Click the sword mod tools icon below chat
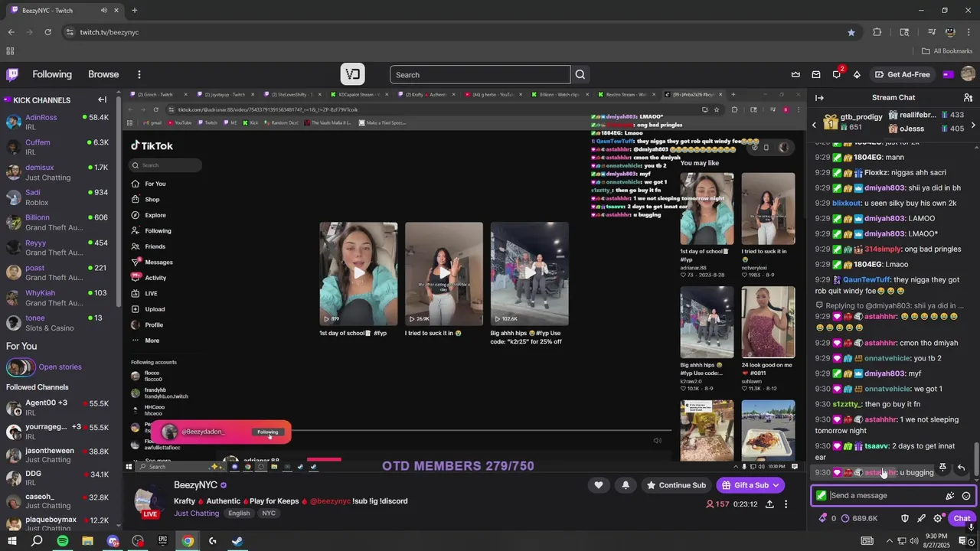The image size is (980, 551). (921, 518)
